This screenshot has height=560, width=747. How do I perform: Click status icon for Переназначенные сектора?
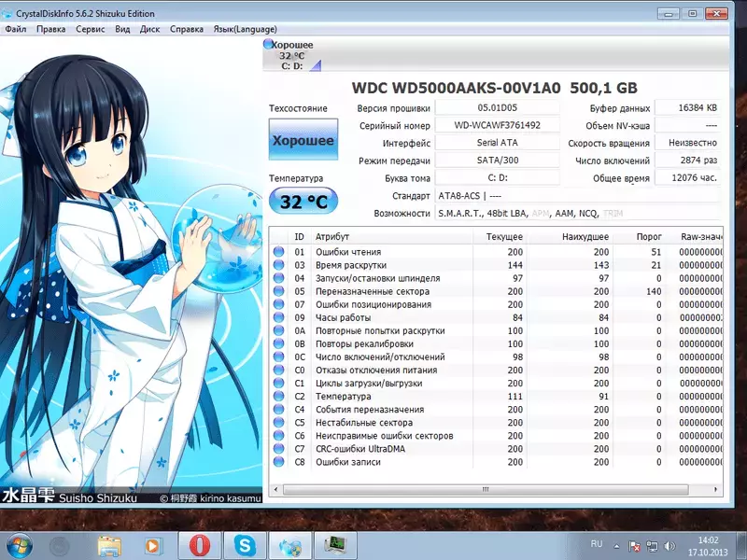[x=278, y=291]
